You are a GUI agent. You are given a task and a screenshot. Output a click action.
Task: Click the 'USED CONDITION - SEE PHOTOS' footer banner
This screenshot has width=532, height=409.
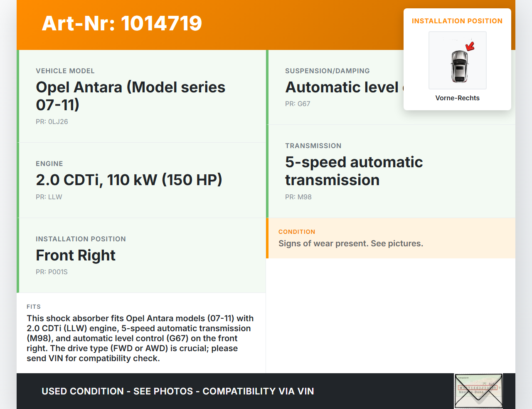pyautogui.click(x=177, y=391)
